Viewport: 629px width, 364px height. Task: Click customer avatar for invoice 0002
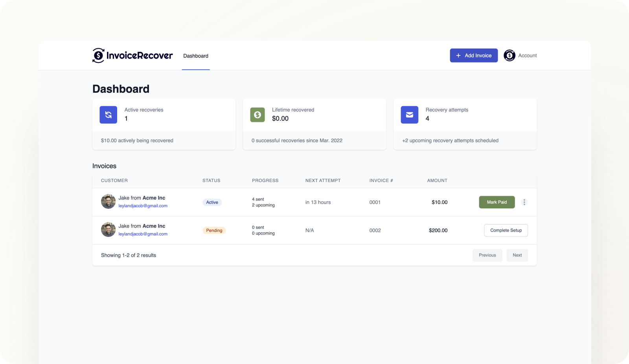coord(108,230)
